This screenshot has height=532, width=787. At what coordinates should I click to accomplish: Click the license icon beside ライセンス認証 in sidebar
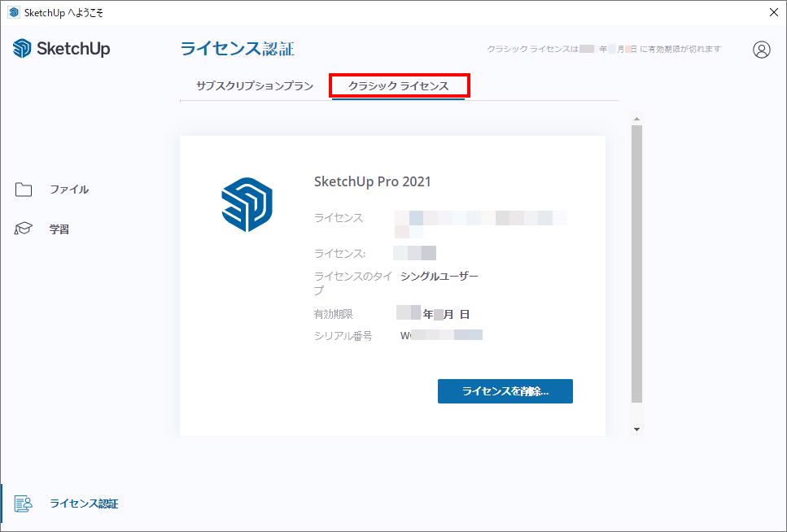point(23,504)
